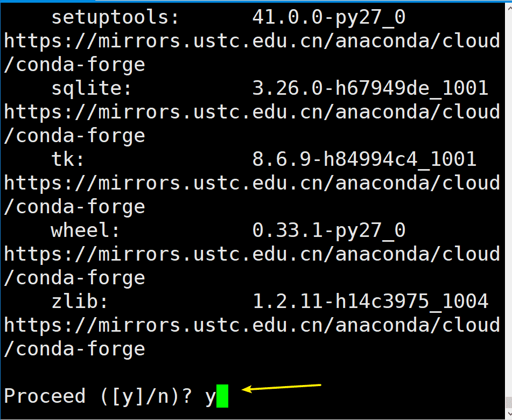Click the wheel version 0.33.1-py27_0
This screenshot has height=420, width=512.
(328, 231)
